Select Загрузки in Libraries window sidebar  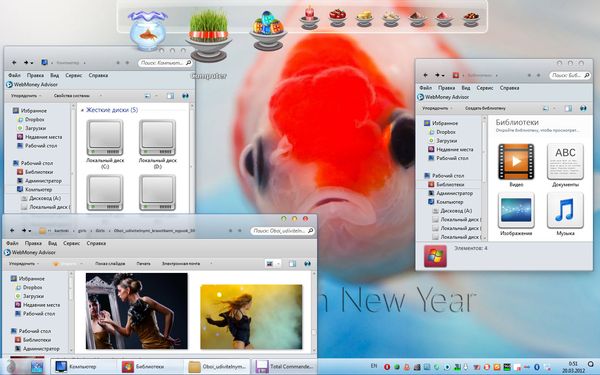click(x=443, y=140)
